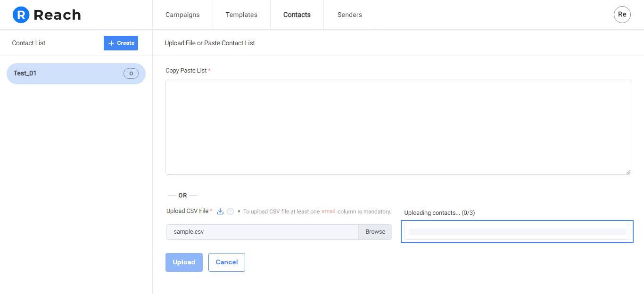Click the 'Copy Paste List' label

186,71
